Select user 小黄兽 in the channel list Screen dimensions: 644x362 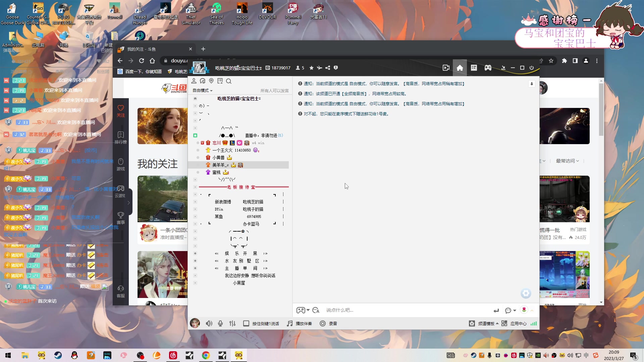coord(218,158)
